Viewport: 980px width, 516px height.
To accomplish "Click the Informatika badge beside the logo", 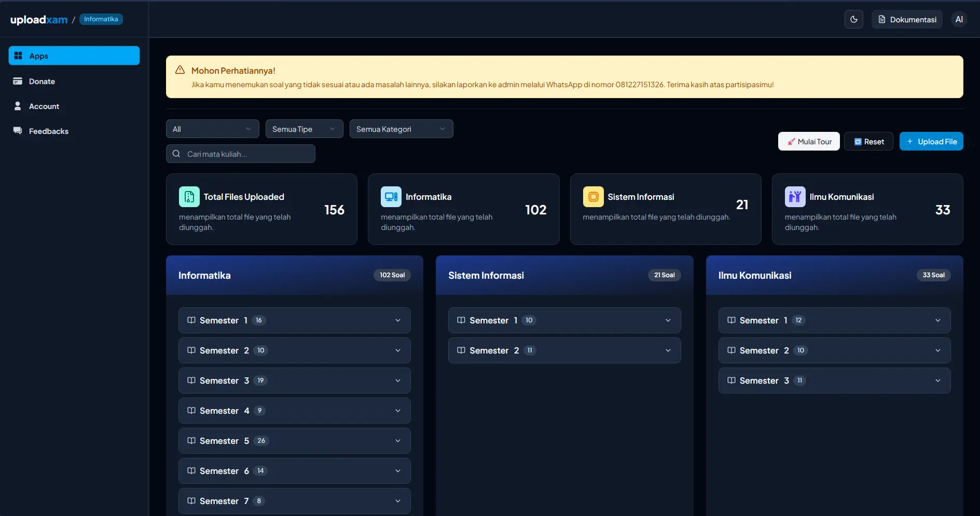I will coord(101,19).
